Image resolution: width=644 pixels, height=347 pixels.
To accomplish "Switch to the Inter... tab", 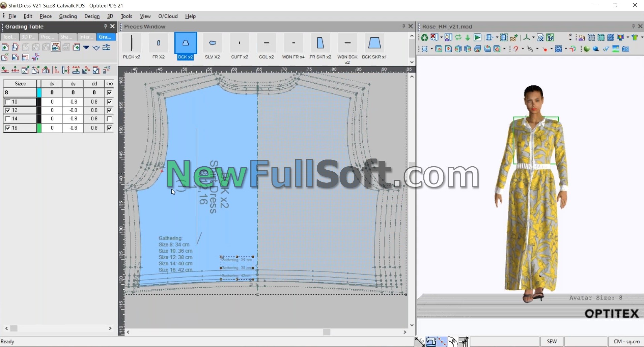I will [86, 37].
